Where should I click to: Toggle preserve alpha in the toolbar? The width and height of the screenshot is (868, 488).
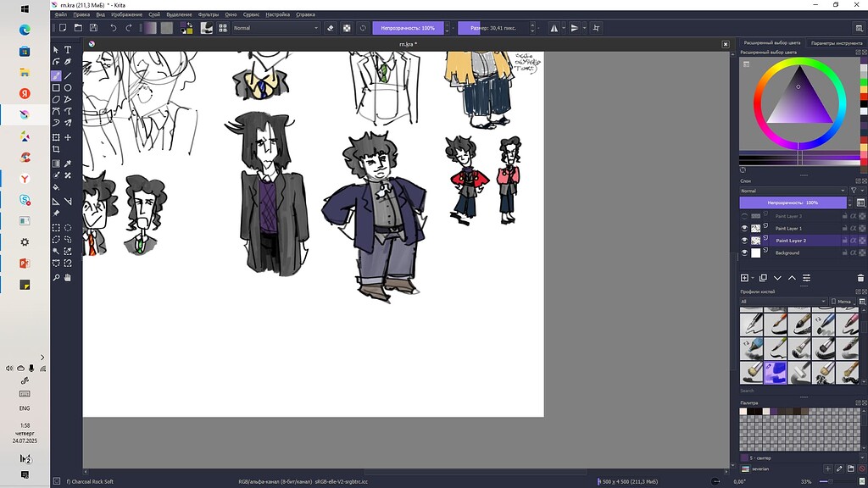click(x=347, y=28)
